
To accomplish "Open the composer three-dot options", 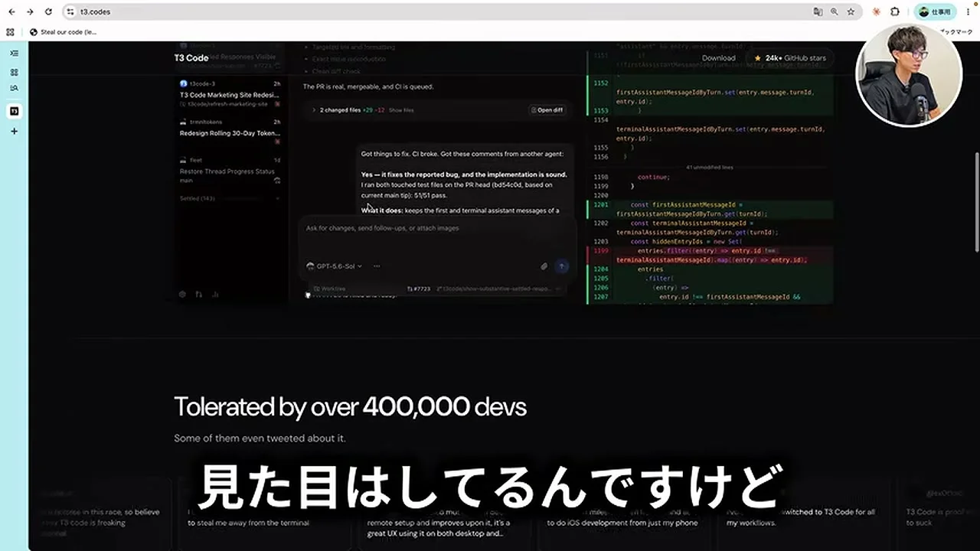I will tap(377, 266).
